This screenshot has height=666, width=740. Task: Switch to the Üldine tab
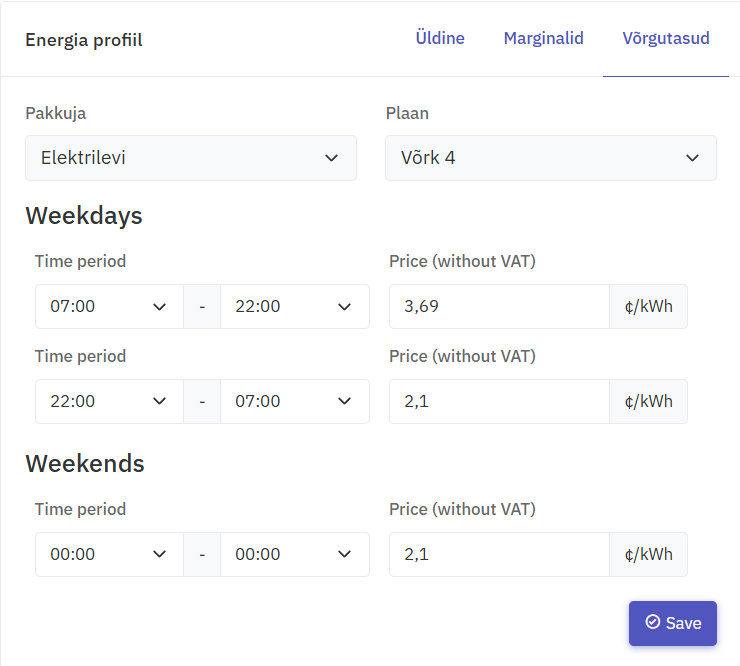coord(440,38)
